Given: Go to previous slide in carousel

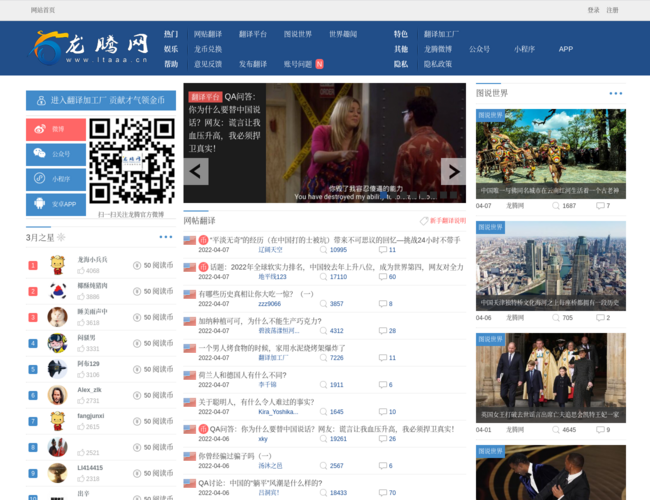Looking at the screenshot, I should pos(196,171).
